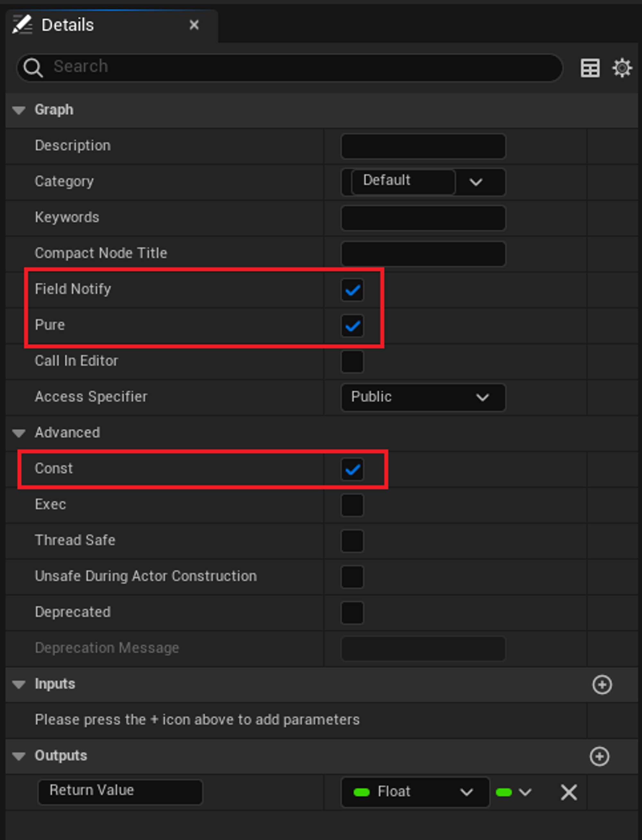Viewport: 642px width, 840px height.
Task: Uncheck the Field Notify checkbox
Action: (352, 290)
